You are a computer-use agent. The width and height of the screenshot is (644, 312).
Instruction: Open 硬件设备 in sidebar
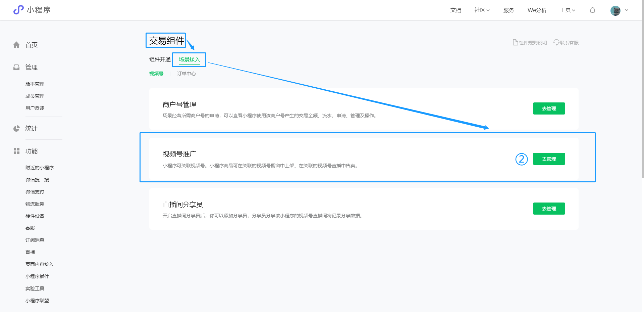pyautogui.click(x=35, y=216)
